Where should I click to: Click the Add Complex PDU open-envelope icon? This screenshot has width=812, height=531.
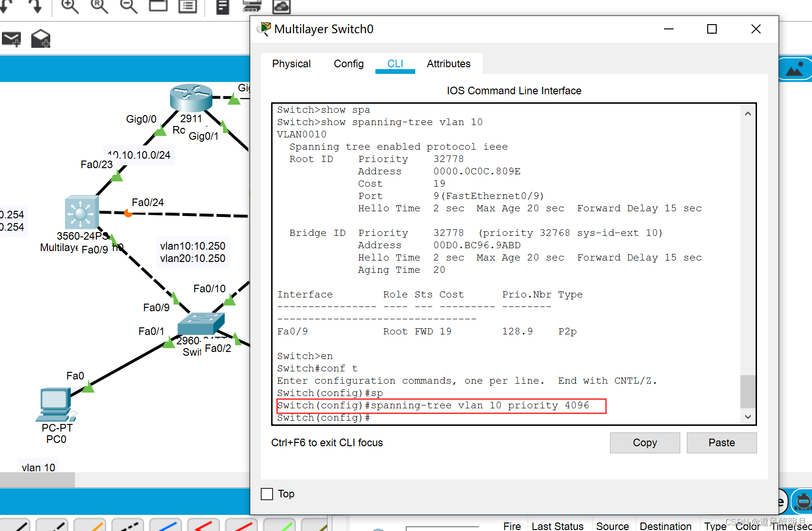tap(41, 39)
